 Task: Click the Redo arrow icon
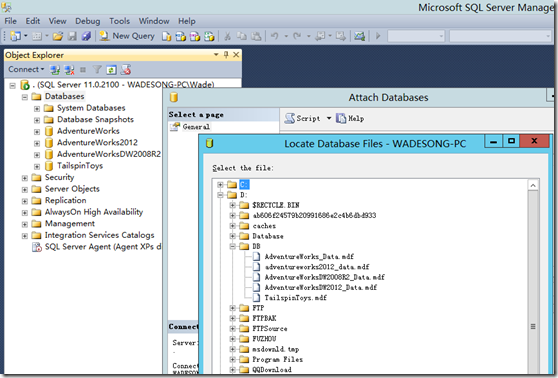pos(297,36)
